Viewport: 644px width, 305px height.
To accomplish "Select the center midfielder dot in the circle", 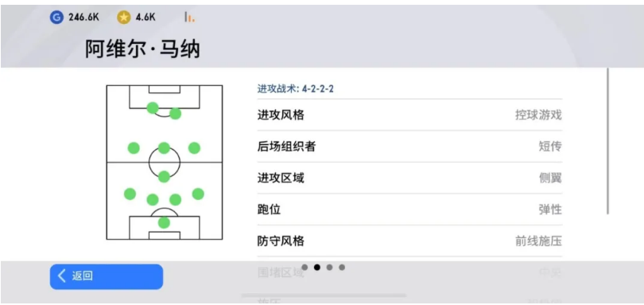I will click(x=164, y=148).
